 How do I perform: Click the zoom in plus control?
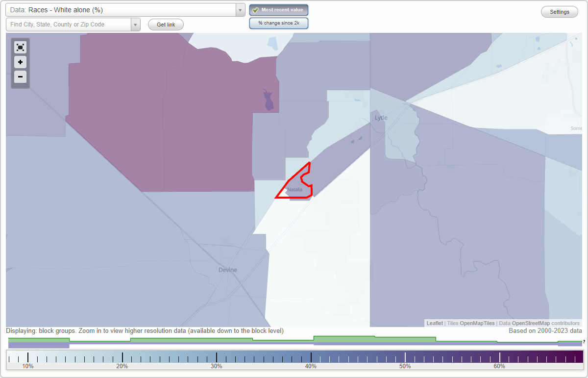20,62
